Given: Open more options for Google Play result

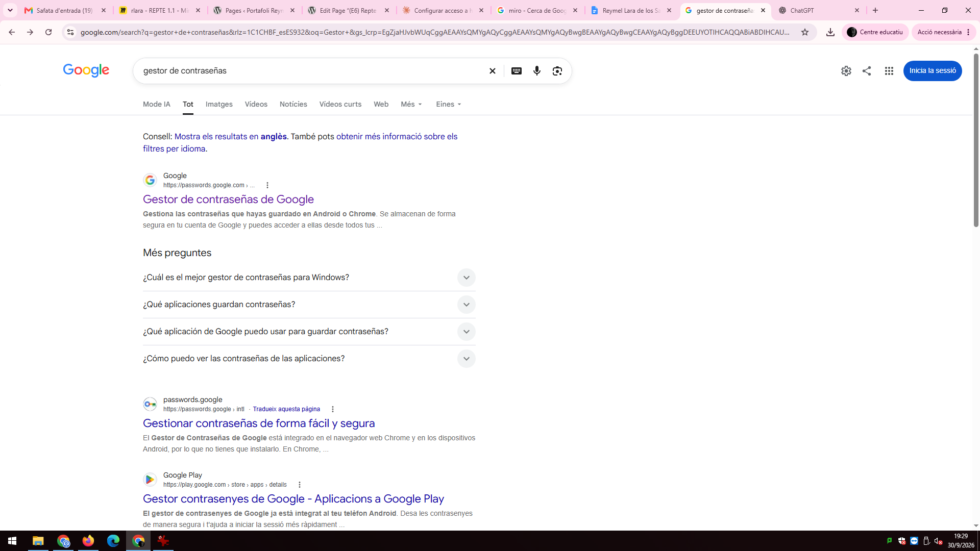Looking at the screenshot, I should 299,485.
